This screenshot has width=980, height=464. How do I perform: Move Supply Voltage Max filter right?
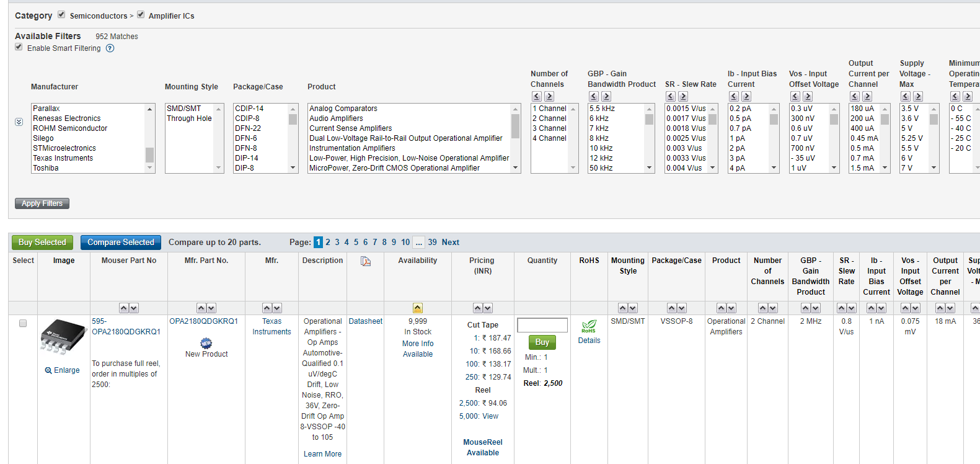(918, 96)
